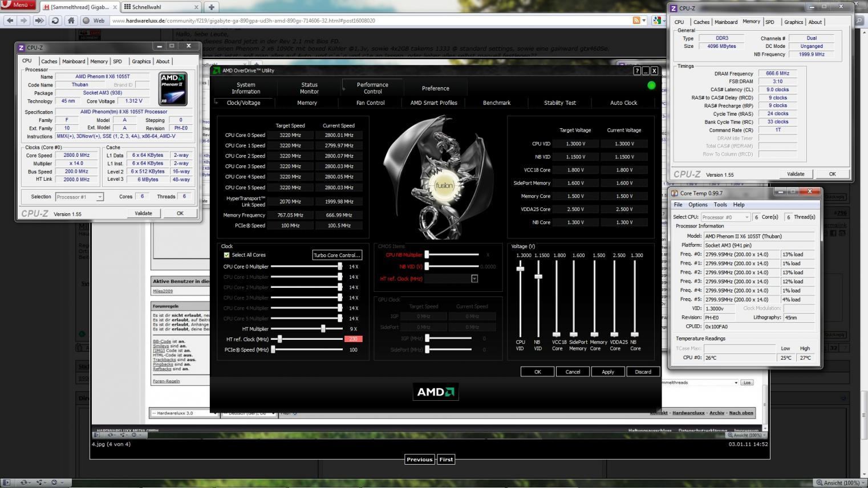Switch to the Schnellwahl browser tab

(161, 7)
